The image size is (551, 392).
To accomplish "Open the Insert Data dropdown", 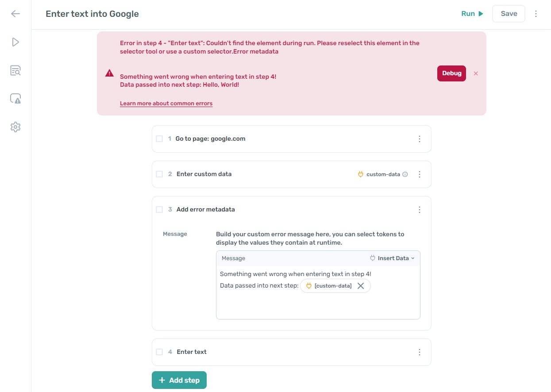I will [x=392, y=258].
